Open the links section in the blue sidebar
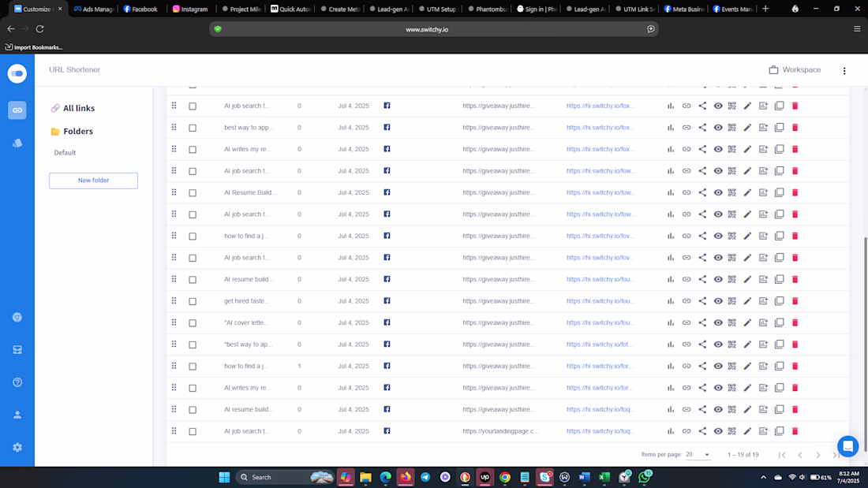The width and height of the screenshot is (868, 488). tap(17, 110)
